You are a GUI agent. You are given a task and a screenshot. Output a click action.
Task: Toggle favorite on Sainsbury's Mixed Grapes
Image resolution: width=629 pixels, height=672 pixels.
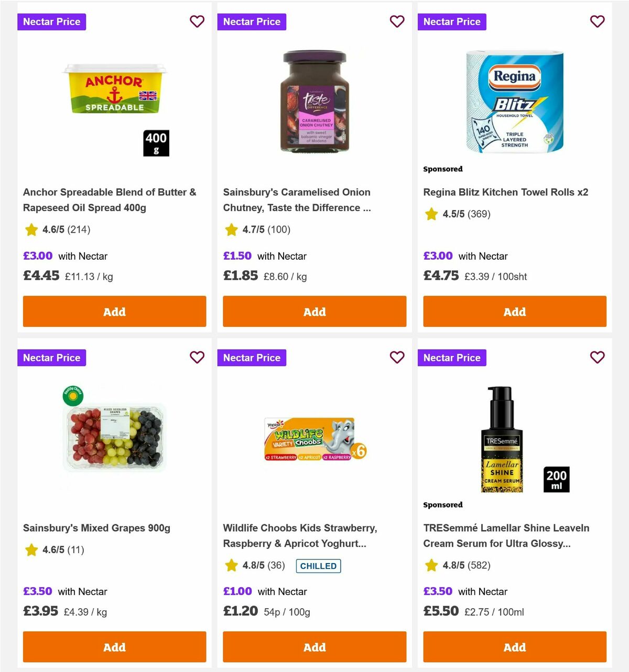[197, 357]
